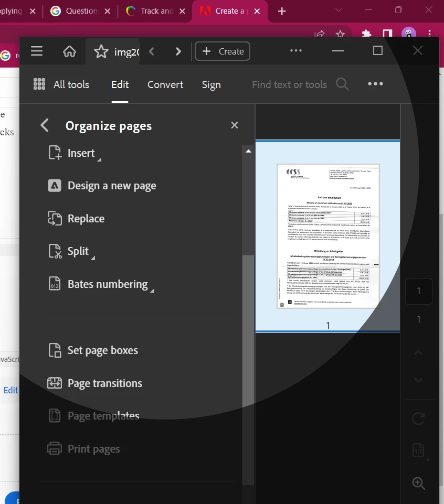Screen dimensions: 444x504
Task: Open browser extensions puzzle icon
Action: (x=366, y=34)
